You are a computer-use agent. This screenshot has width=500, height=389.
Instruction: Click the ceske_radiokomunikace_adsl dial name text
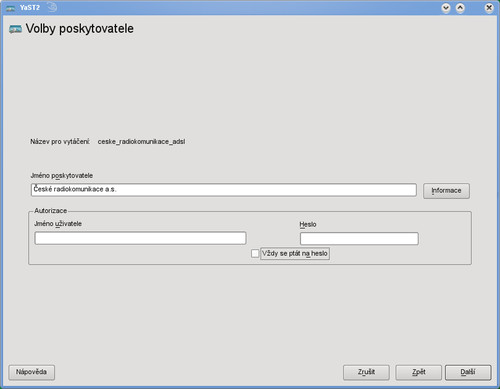pos(141,142)
